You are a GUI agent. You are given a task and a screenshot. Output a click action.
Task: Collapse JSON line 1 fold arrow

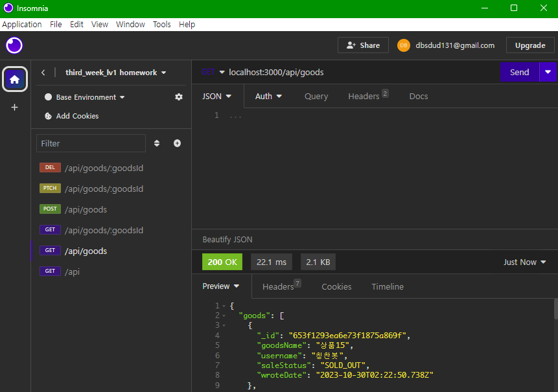point(224,306)
